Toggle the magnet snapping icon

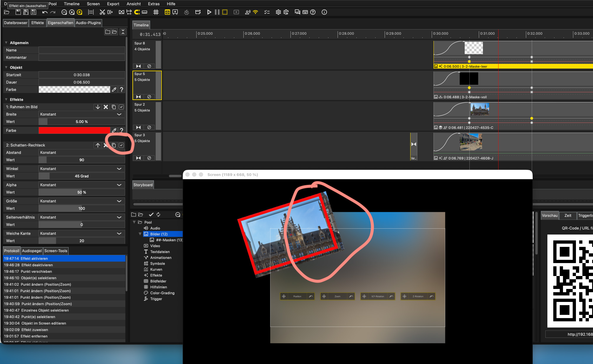[x=137, y=12]
